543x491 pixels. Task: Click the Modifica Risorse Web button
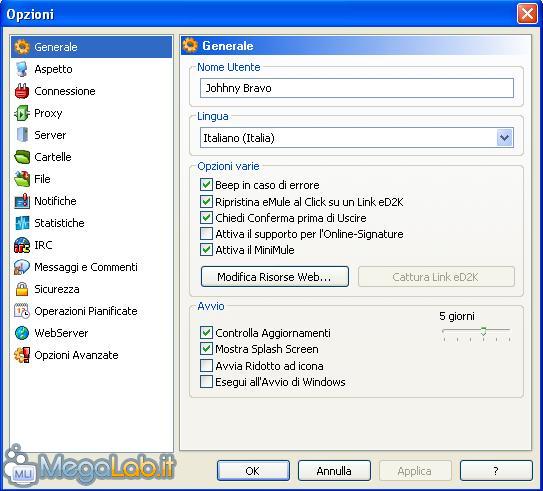(x=275, y=277)
